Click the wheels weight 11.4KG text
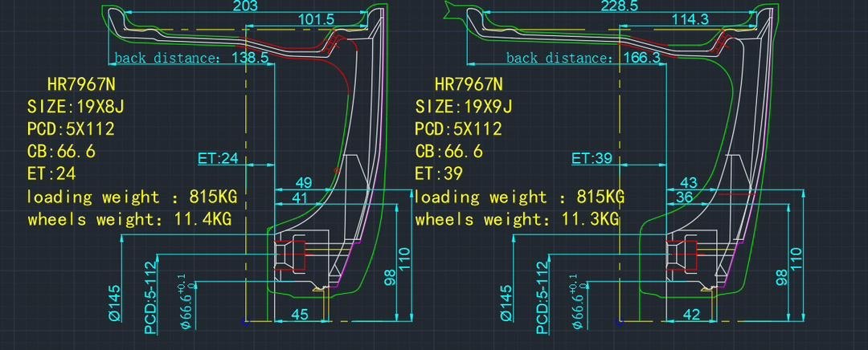 129,219
